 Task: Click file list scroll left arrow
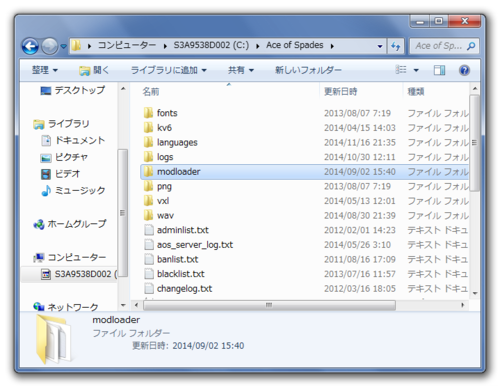[136, 305]
